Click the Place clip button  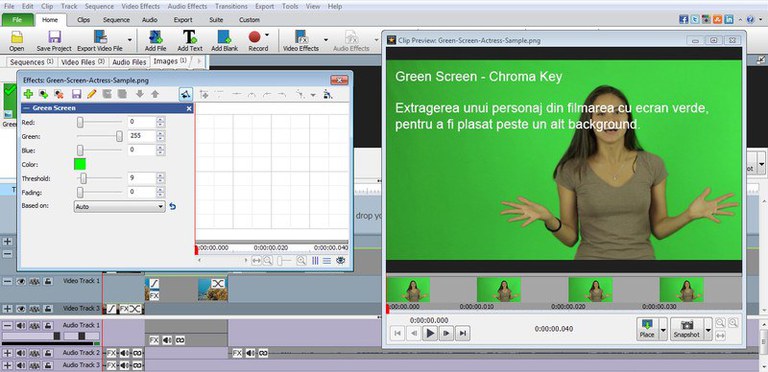(x=647, y=328)
